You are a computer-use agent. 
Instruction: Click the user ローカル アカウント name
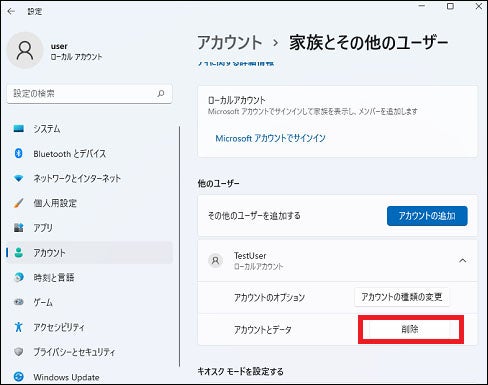(76, 51)
